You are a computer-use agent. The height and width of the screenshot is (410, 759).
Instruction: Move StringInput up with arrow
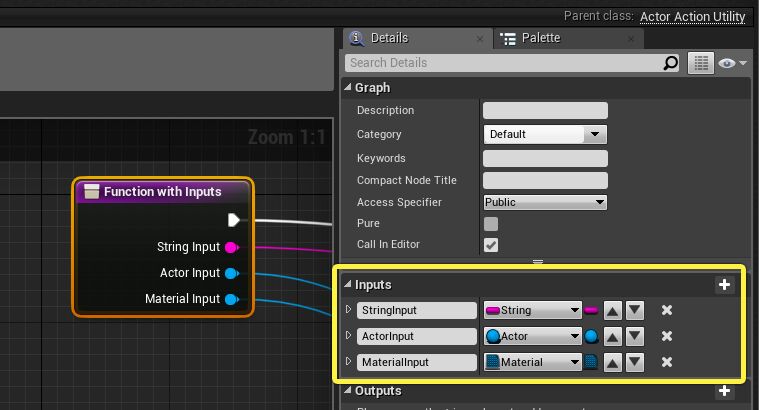point(612,310)
